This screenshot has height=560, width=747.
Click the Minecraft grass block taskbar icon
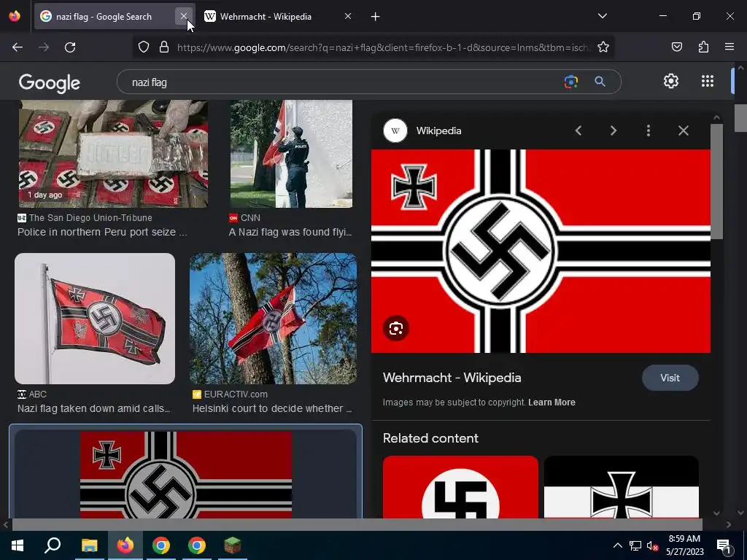(233, 545)
